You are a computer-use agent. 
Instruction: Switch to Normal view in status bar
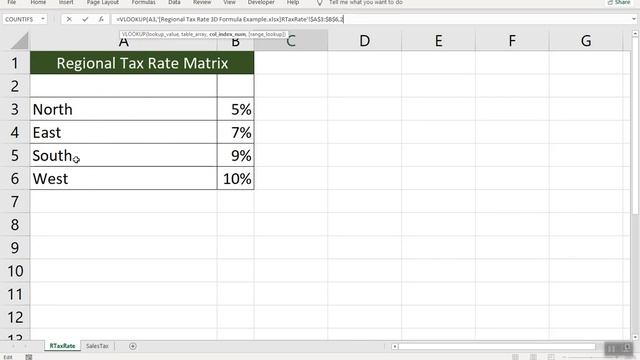(x=516, y=357)
